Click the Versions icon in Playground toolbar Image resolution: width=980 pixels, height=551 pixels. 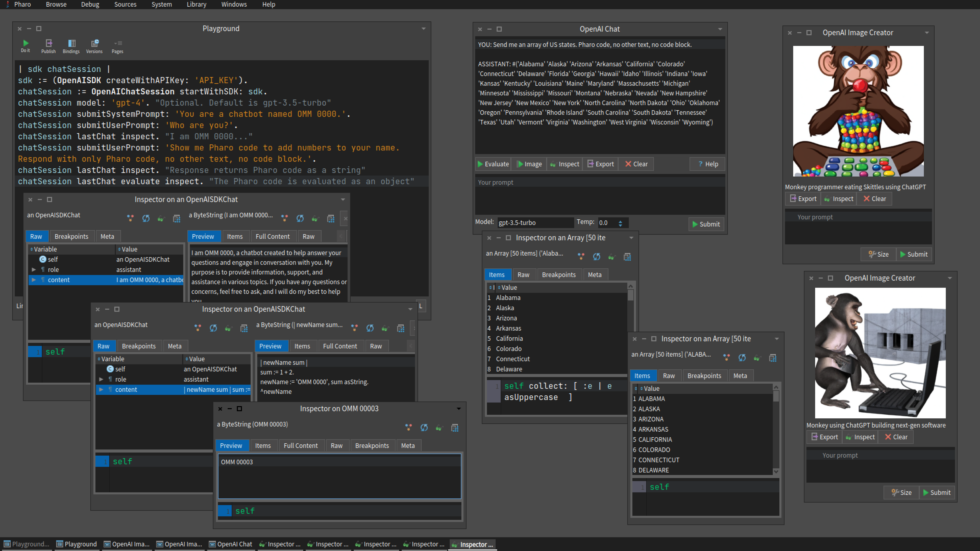pyautogui.click(x=94, y=43)
